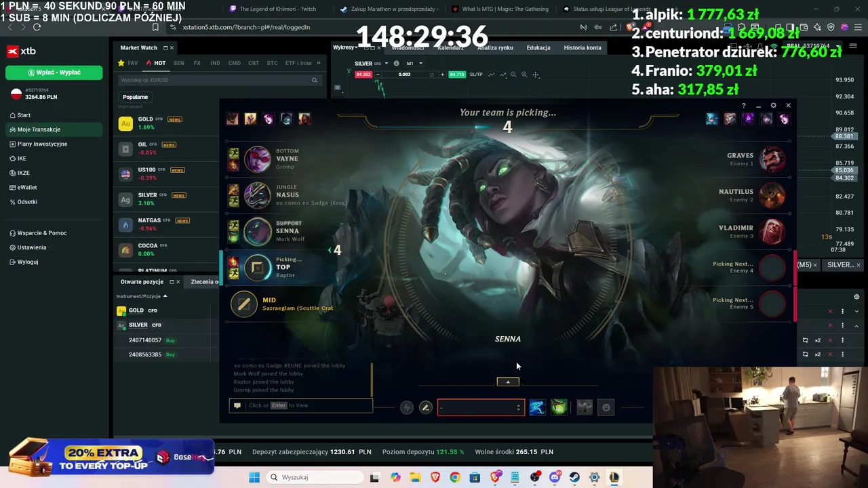Open the rune page dropdown

coord(480,407)
